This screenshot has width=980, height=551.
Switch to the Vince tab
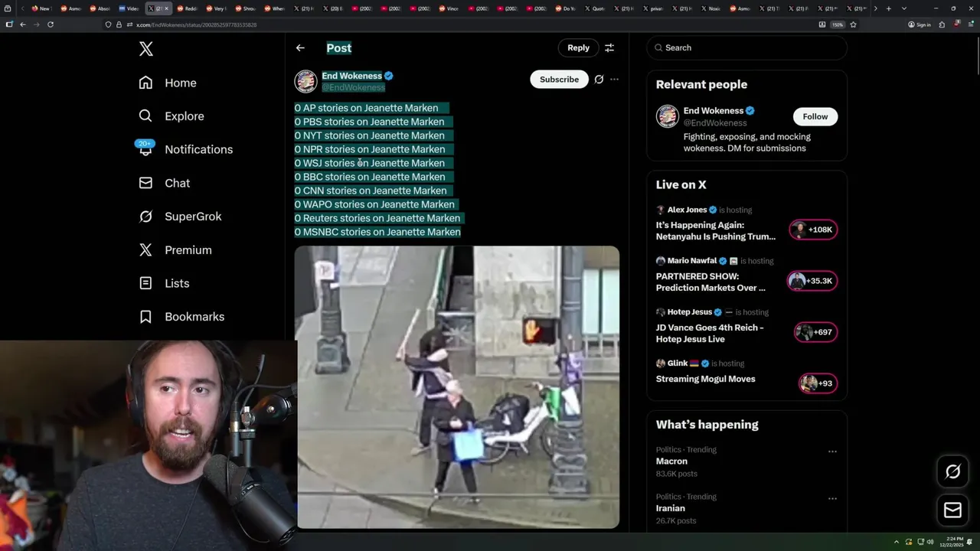448,8
